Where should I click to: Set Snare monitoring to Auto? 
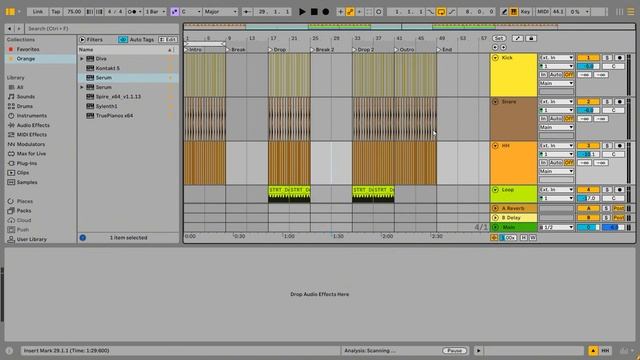[556, 119]
